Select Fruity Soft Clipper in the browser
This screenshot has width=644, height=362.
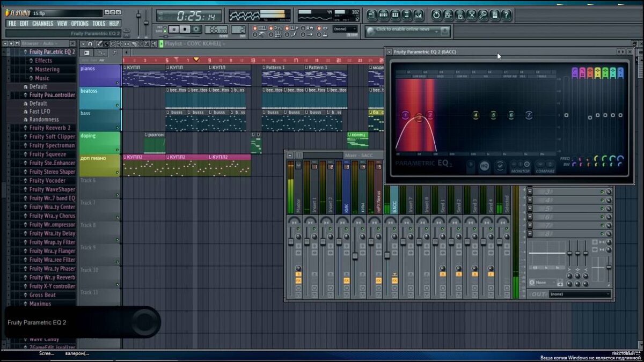[52, 137]
